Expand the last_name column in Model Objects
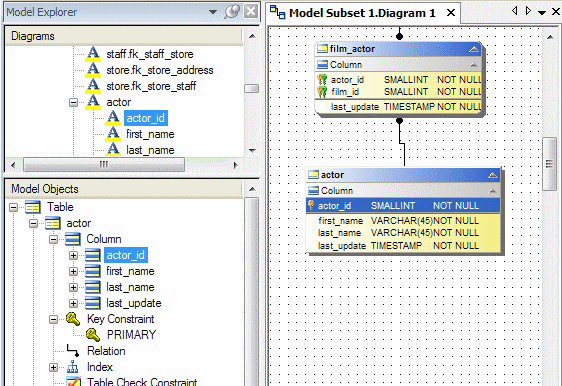The height and width of the screenshot is (386, 562). pyautogui.click(x=73, y=287)
